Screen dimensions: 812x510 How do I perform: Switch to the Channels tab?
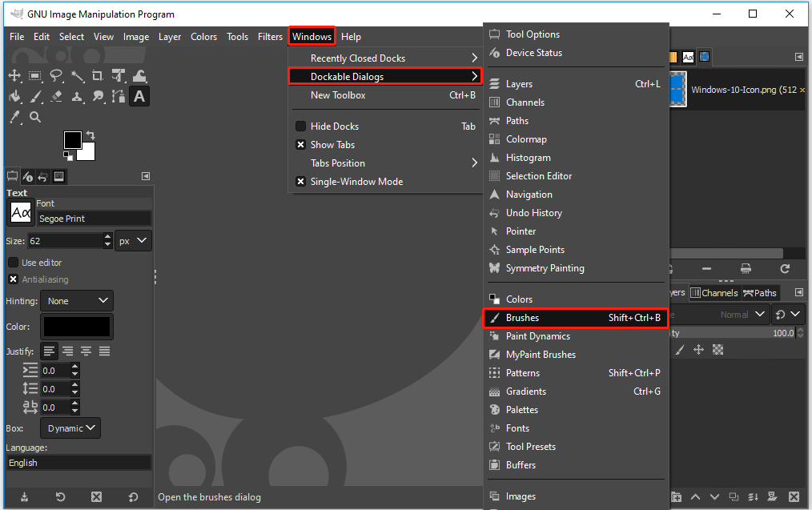coord(714,293)
